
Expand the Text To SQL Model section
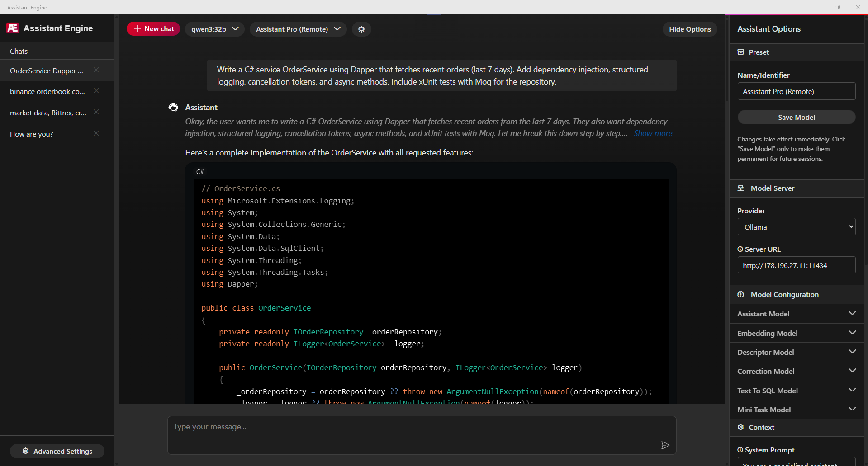coord(796,391)
